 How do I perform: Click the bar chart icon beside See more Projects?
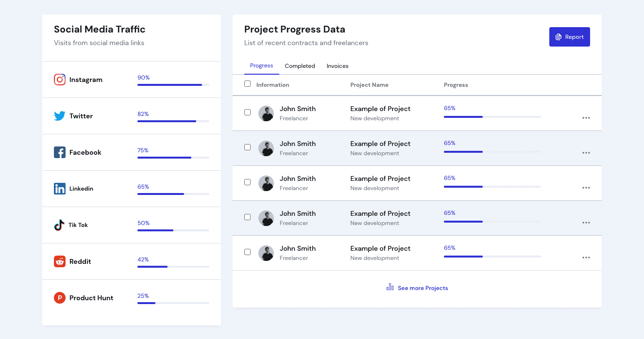(x=390, y=287)
